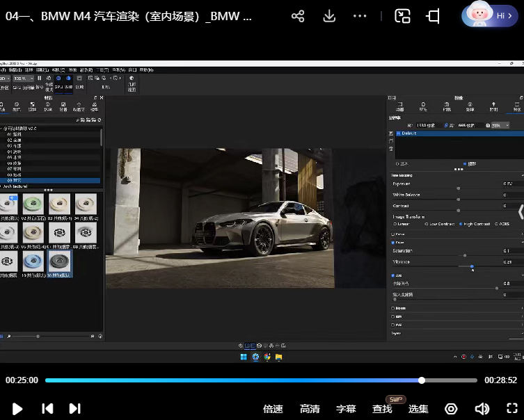Click the Vibrance slider handle
The width and height of the screenshot is (524, 420).
point(472,266)
